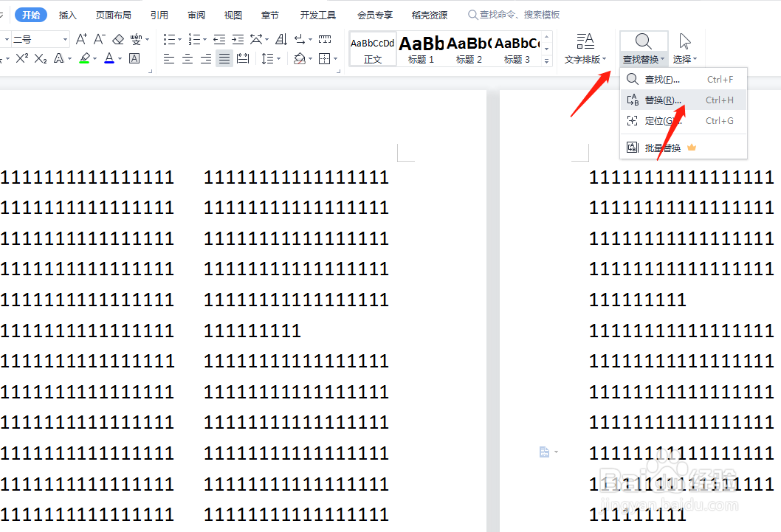The height and width of the screenshot is (532, 781).
Task: Click the text effects outlined A icon
Action: click(x=59, y=59)
